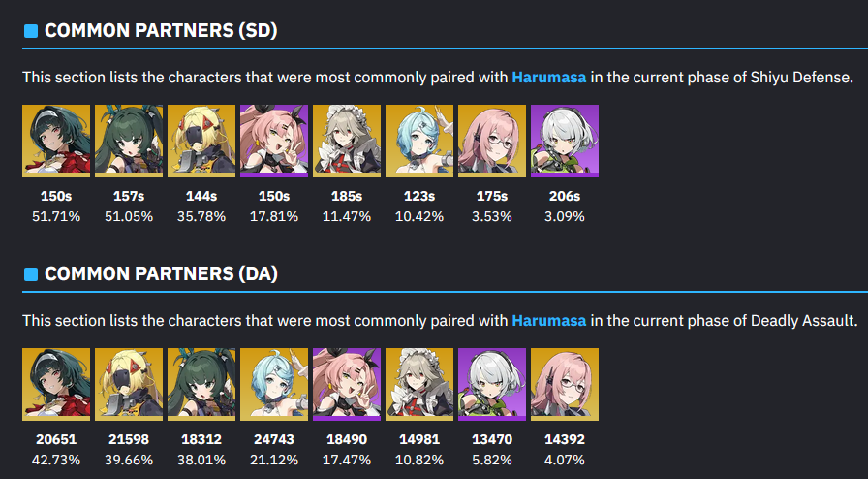This screenshot has height=479, width=868.
Task: Select the DA partner portrait scoring 20651
Action: [x=56, y=384]
